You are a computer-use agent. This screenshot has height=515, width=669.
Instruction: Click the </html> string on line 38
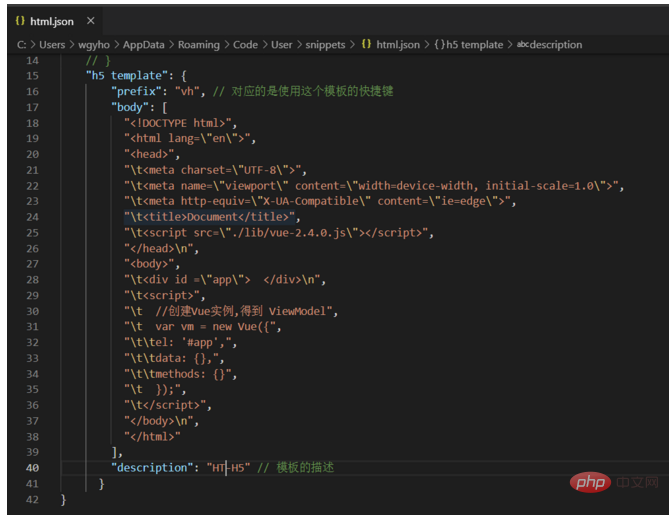coord(153,436)
